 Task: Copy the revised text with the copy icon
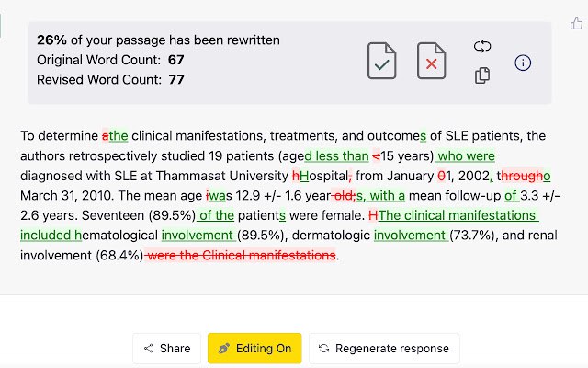(x=482, y=75)
